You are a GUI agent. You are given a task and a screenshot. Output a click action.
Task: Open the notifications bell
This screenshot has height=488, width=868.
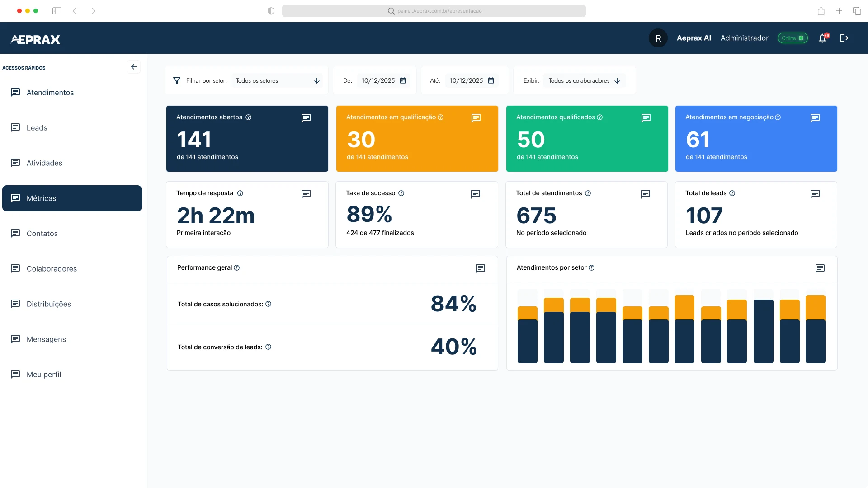(x=823, y=38)
